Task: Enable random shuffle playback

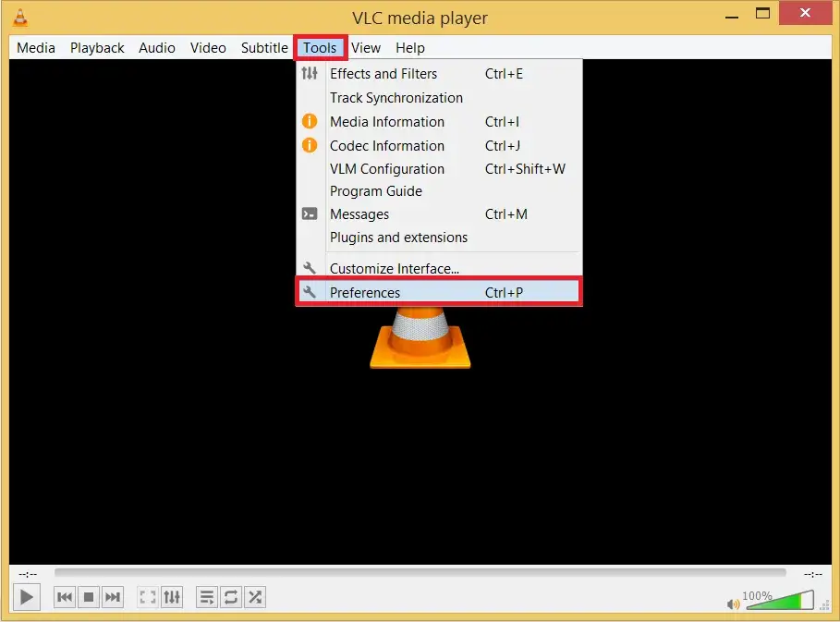Action: point(255,597)
